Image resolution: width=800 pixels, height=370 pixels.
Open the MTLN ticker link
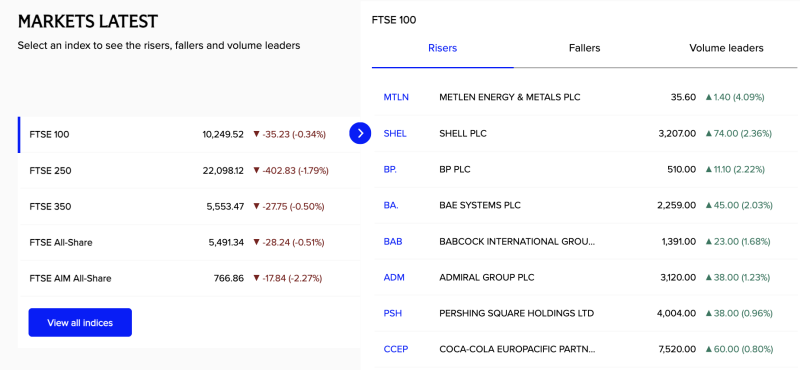pos(396,97)
